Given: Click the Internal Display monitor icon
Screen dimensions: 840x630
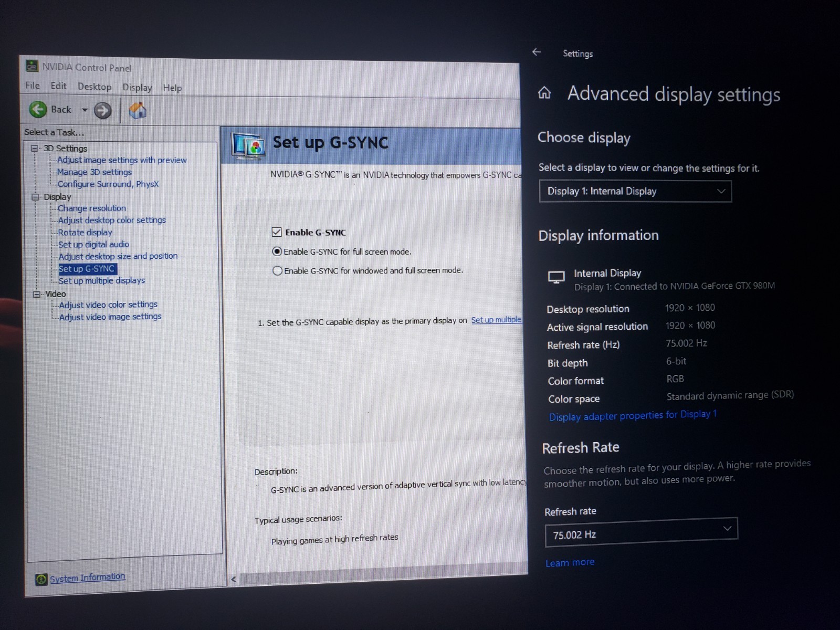Looking at the screenshot, I should [556, 277].
